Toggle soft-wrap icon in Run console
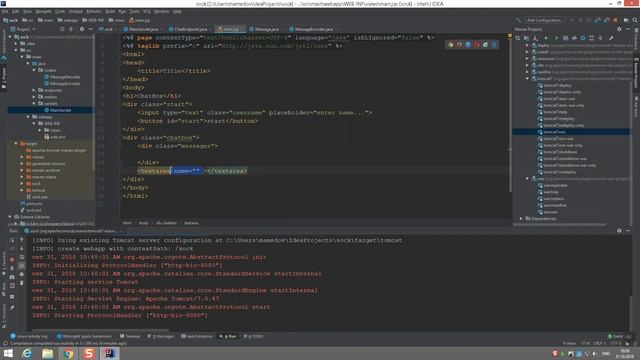640x360 pixels. (22, 257)
